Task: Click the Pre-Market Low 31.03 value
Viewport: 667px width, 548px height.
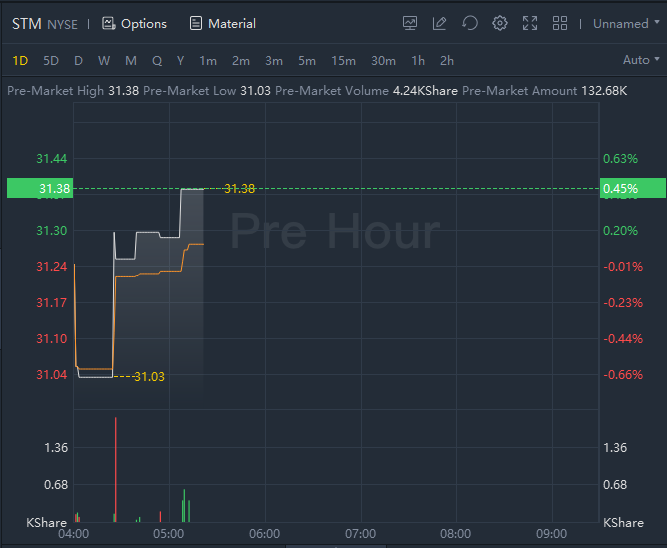Action: click(255, 91)
